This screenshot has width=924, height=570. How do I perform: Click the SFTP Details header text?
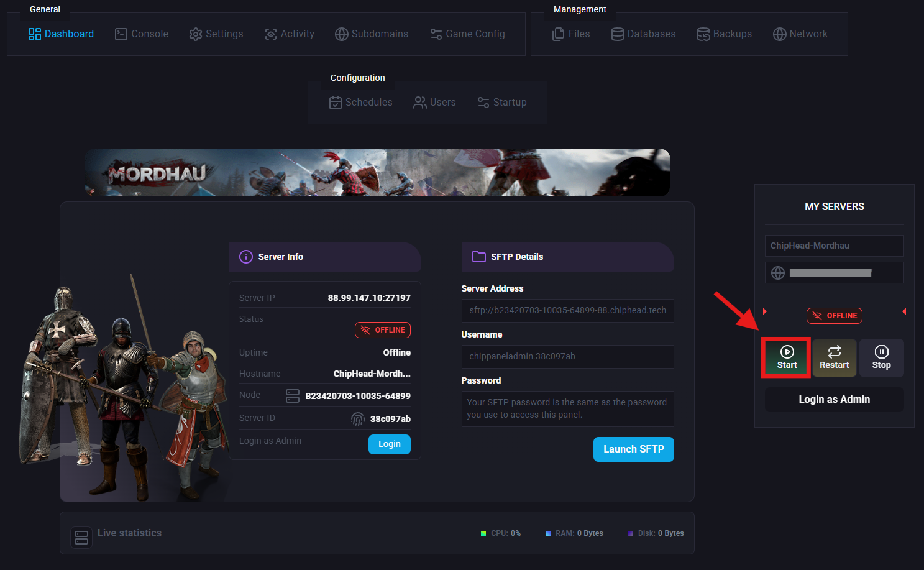[517, 257]
